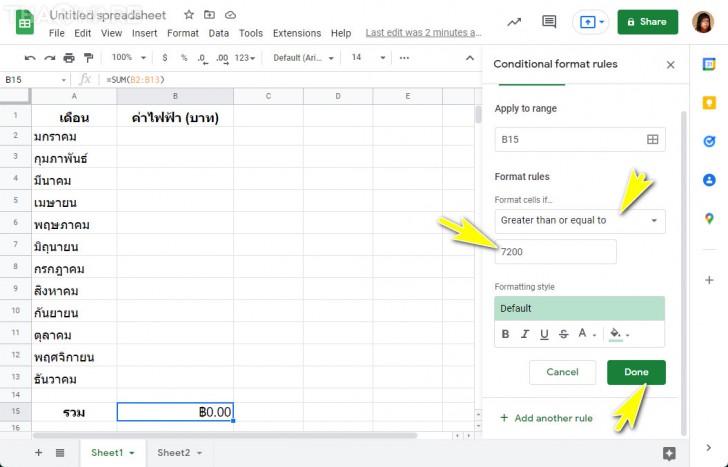Viewport: 728px width, 467px height.
Task: Click the present to meeting icon
Action: [587, 22]
